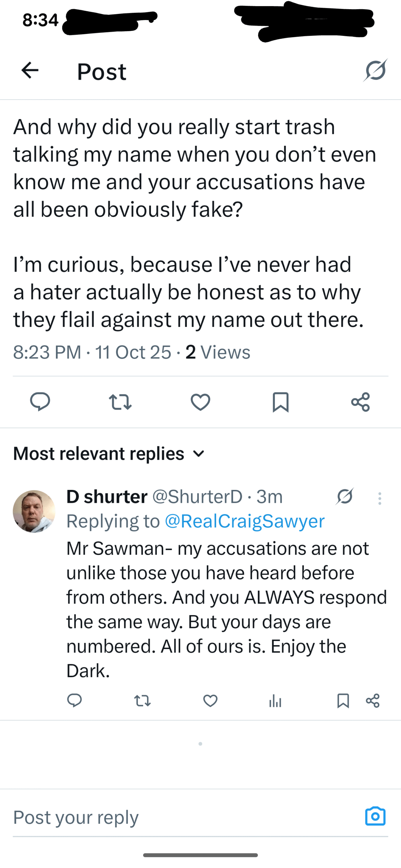Like the main post with the heart
This screenshot has width=401, height=868.
200,402
